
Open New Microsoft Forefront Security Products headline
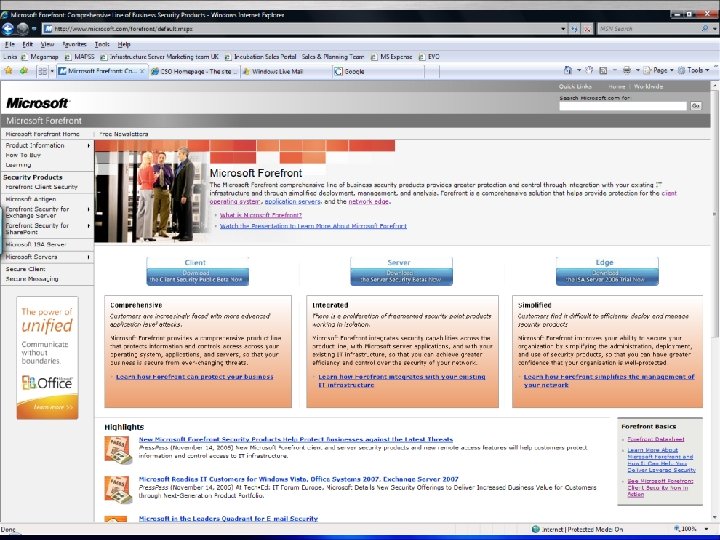[296, 439]
